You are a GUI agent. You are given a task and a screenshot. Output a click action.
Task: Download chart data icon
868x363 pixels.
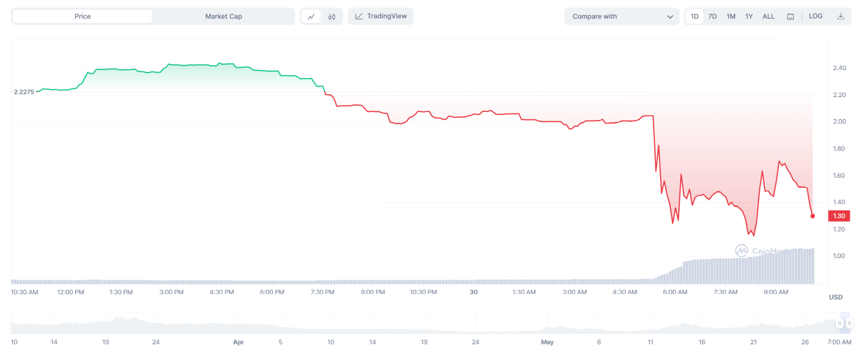841,16
